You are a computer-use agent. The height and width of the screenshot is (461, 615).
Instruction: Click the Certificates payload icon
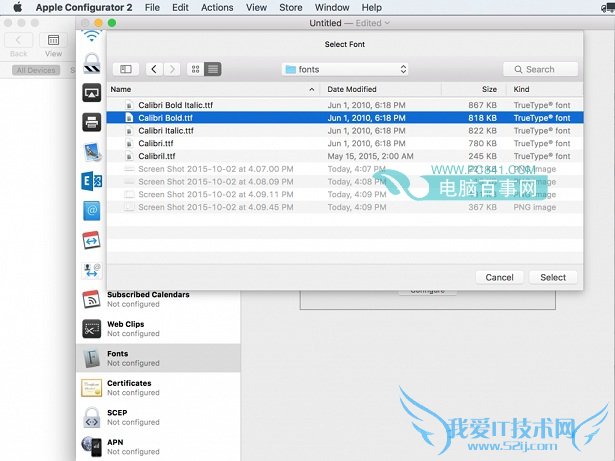(x=92, y=388)
